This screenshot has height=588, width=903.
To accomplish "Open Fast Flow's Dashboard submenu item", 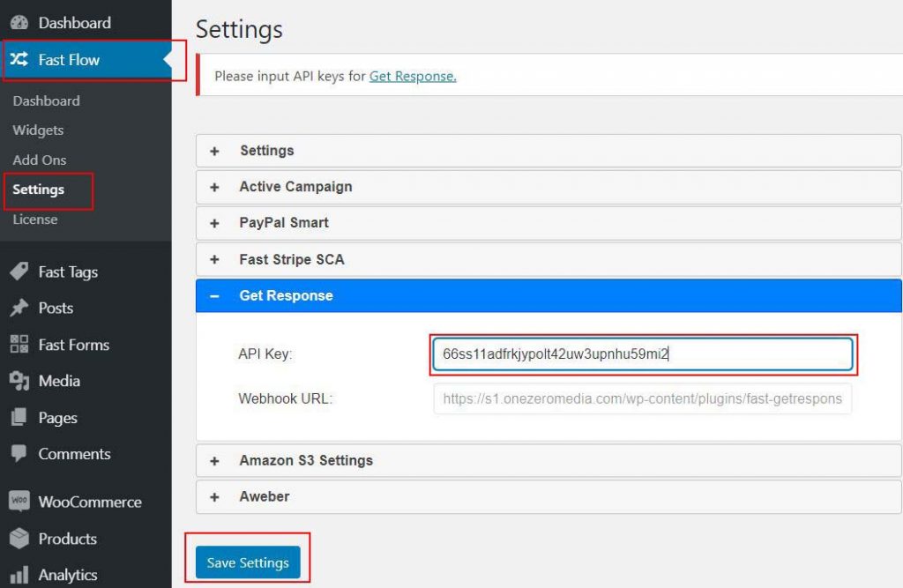I will point(46,100).
